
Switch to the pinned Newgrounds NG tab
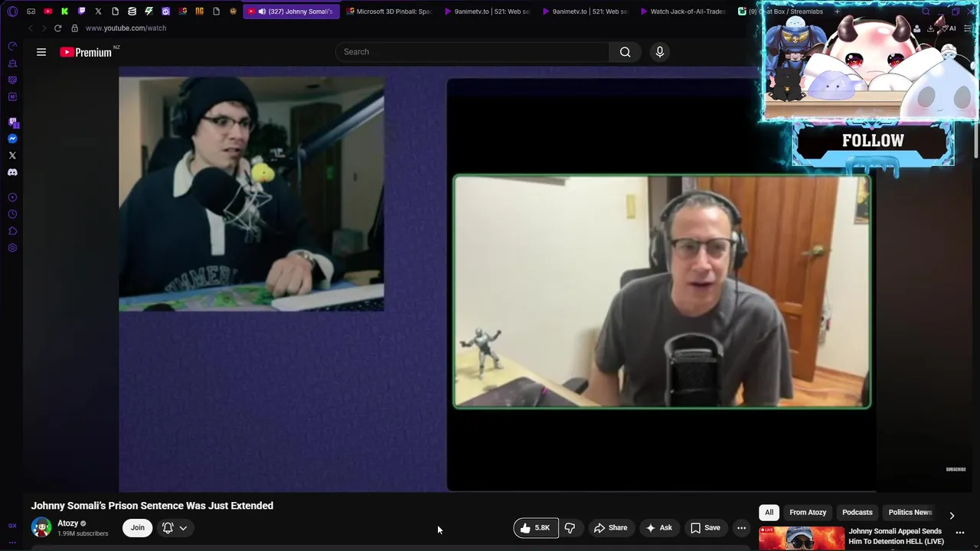coord(199,11)
